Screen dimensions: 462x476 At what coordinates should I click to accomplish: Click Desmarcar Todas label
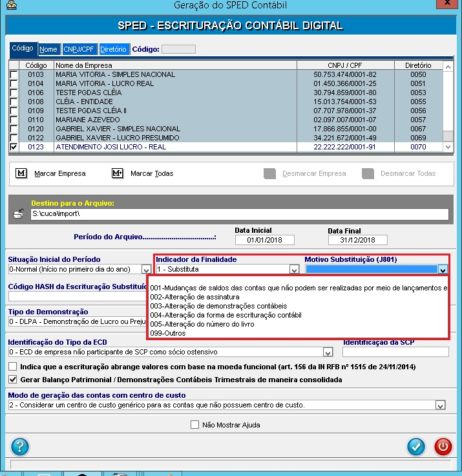[x=408, y=173]
